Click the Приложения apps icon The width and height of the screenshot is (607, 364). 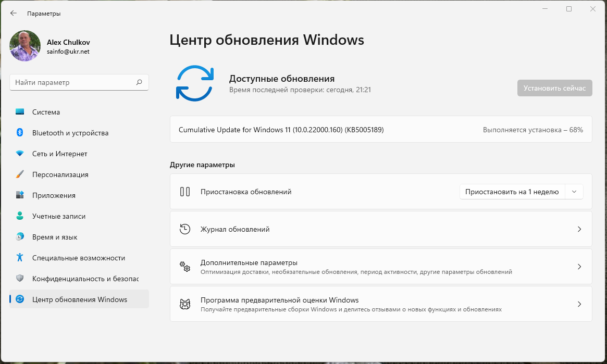[x=20, y=195]
